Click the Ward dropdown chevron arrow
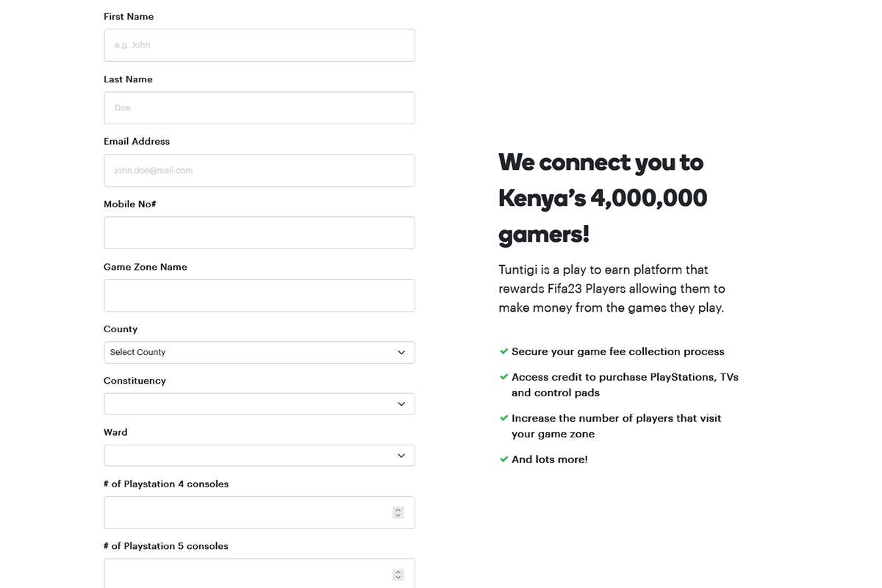882x588 pixels. click(401, 455)
